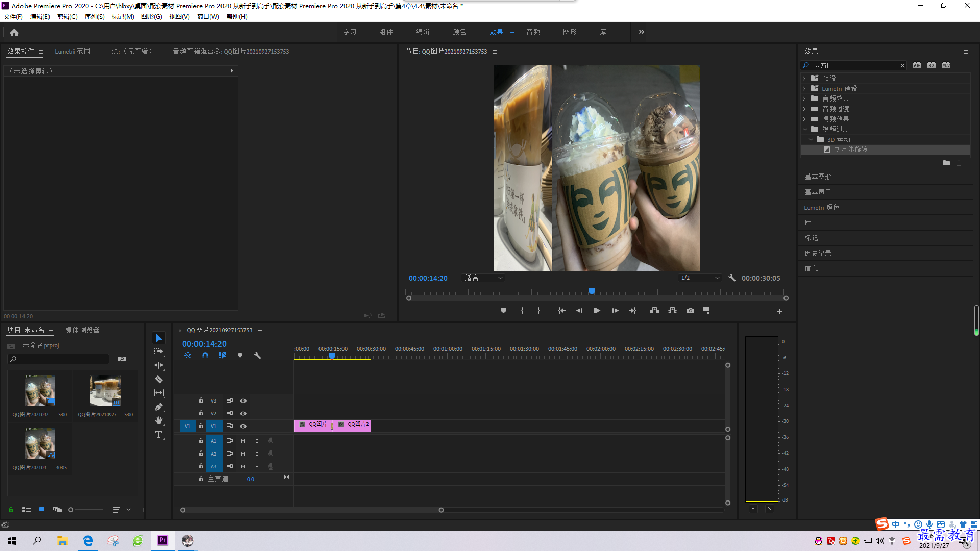Select the Hand tool
Image resolution: width=980 pixels, height=551 pixels.
(159, 420)
